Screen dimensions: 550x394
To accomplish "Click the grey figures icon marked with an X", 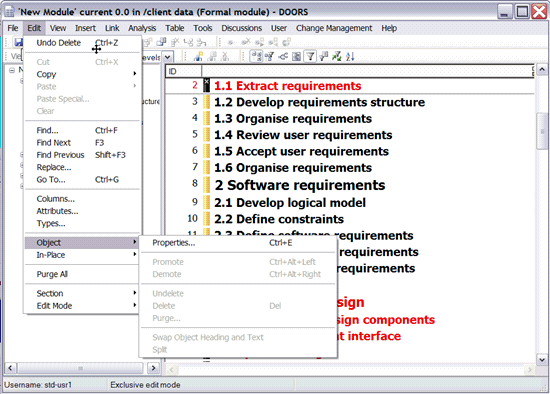I will [225, 56].
